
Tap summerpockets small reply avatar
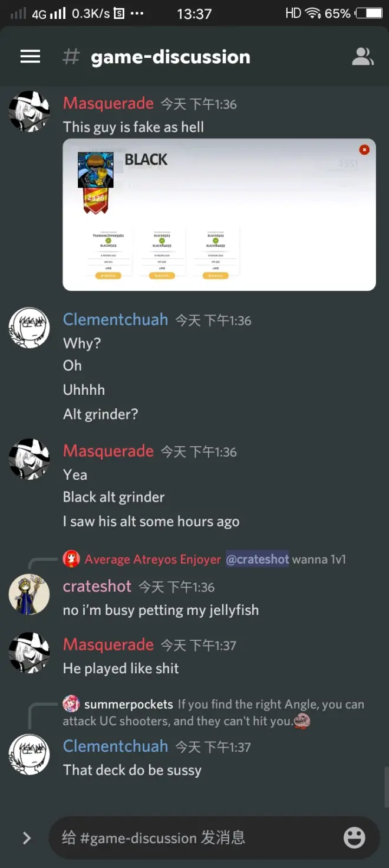71,704
